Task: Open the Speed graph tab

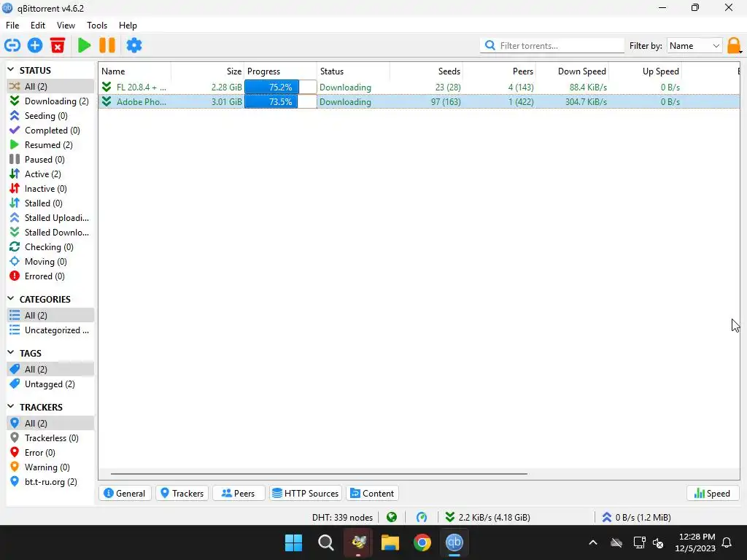Action: click(x=713, y=494)
